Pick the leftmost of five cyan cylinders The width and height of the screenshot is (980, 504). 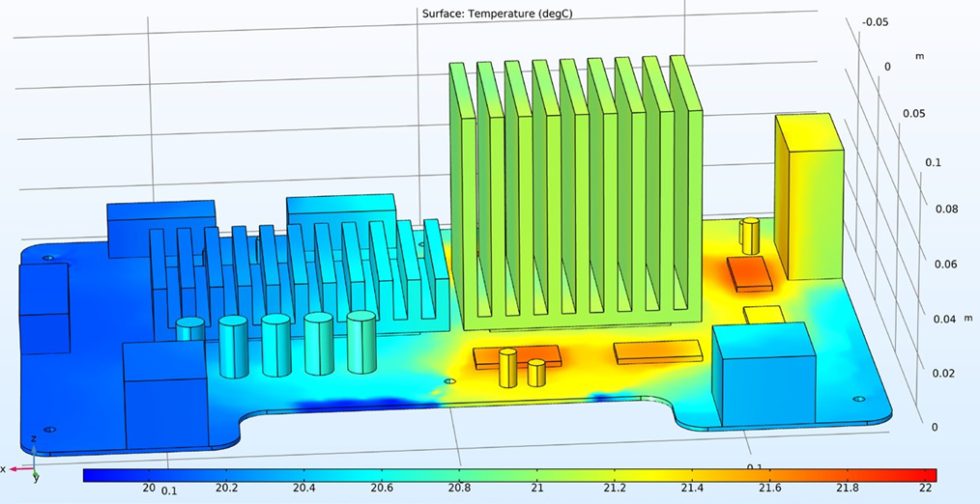click(x=190, y=330)
